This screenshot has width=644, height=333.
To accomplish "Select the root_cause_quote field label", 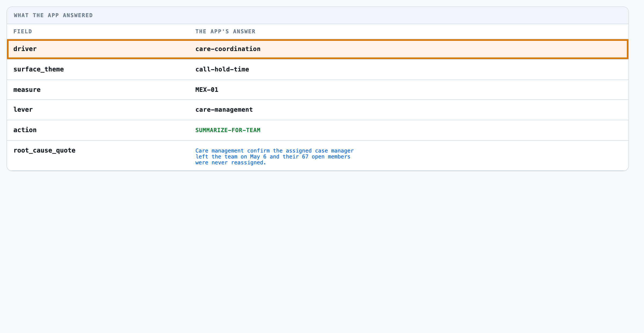I will (45, 150).
